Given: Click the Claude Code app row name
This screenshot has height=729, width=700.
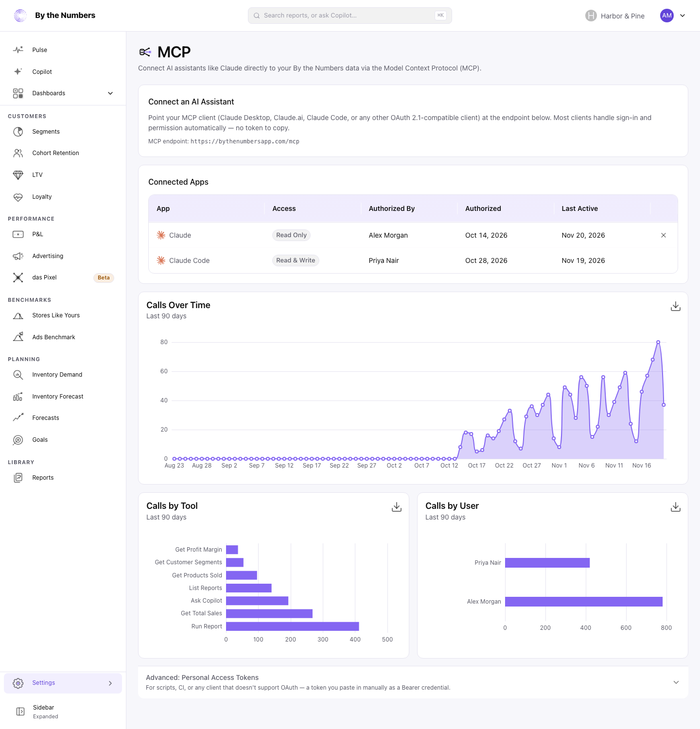Looking at the screenshot, I should [189, 260].
